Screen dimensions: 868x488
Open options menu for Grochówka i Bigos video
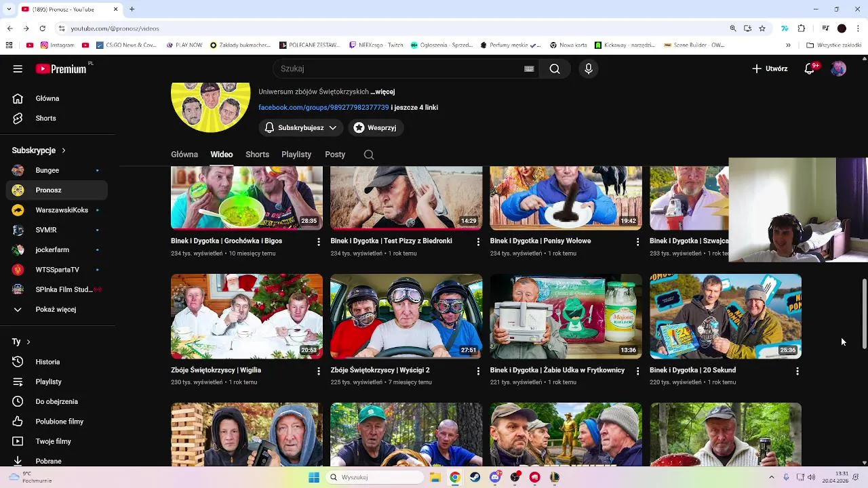point(319,242)
